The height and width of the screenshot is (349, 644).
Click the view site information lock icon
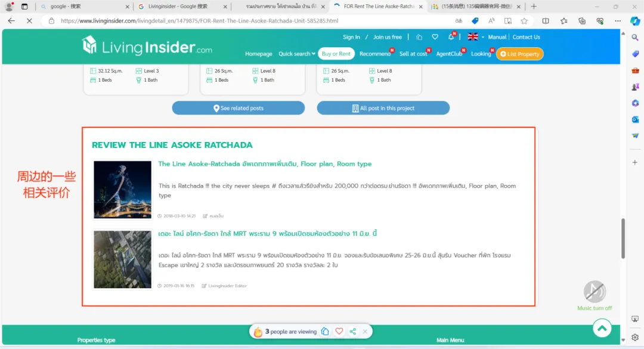[x=51, y=20]
